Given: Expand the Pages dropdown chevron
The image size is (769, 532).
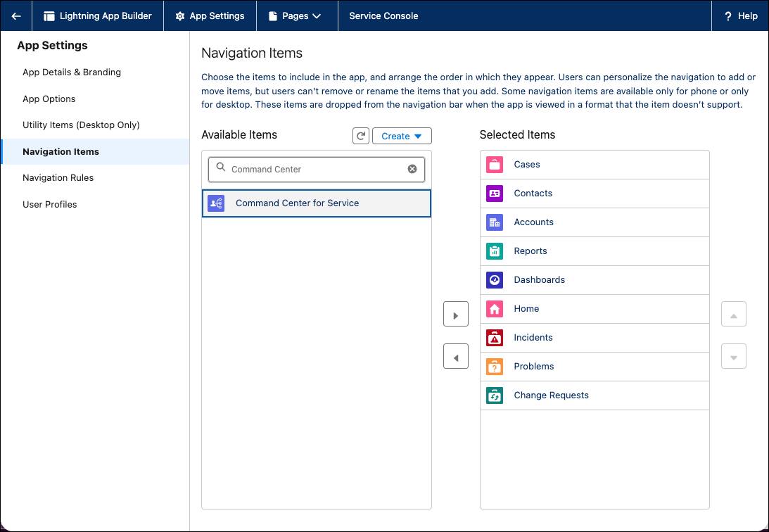Looking at the screenshot, I should (x=317, y=16).
